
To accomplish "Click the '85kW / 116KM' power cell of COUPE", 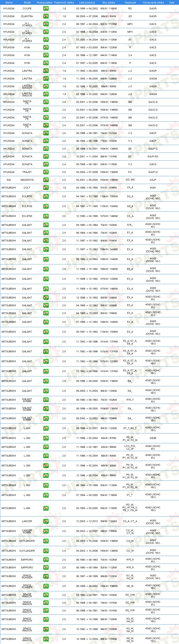I will [108, 8].
